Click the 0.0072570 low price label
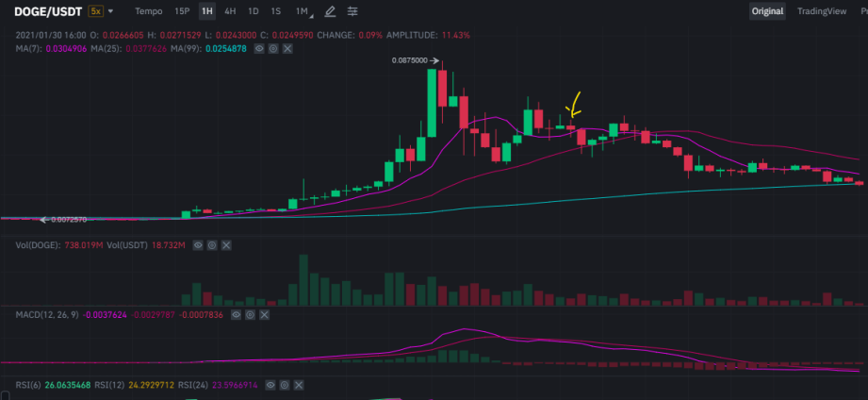 69,220
